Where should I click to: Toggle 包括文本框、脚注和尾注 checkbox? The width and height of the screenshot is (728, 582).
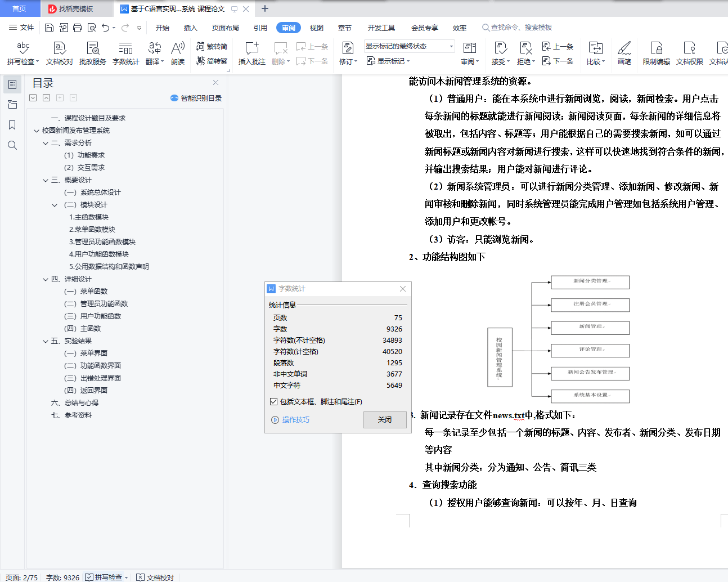click(x=274, y=402)
